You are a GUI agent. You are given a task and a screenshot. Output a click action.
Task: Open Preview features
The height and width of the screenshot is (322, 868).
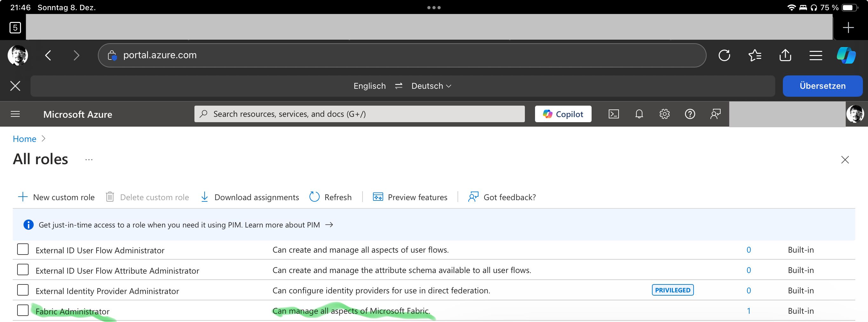(410, 197)
